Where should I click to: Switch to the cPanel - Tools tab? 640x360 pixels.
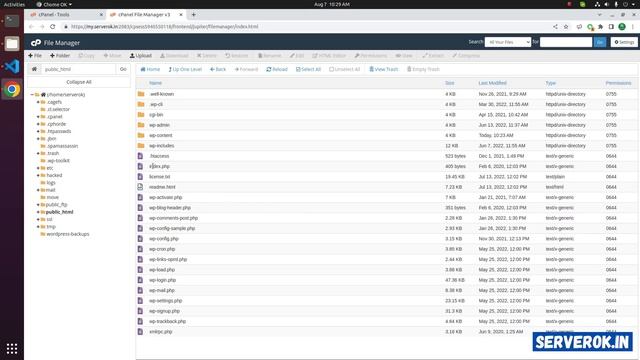click(65, 15)
